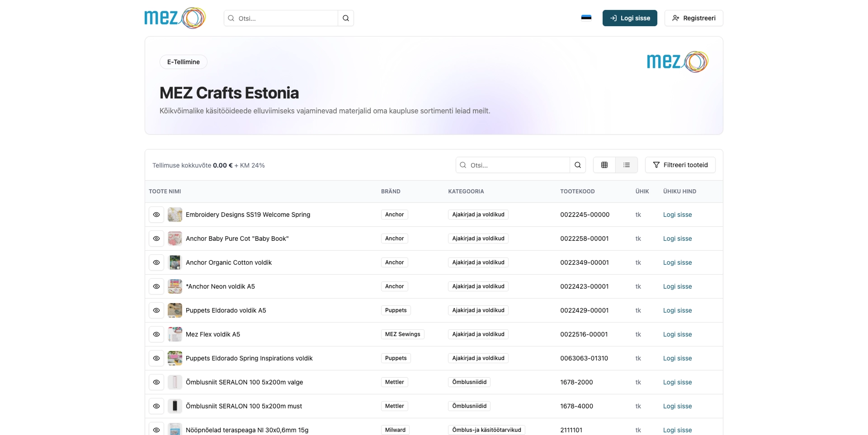
Task: Click Logi sisse price link for Mez Flex voldik
Action: coord(677,334)
